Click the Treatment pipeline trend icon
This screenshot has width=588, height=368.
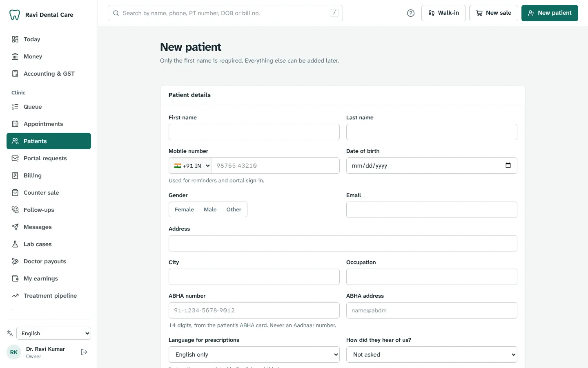(15, 296)
